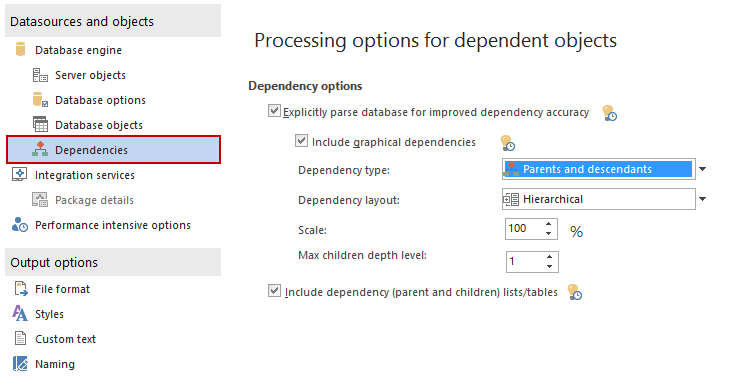Decrease Max children depth level
Viewport: 746px width, 376px height.
(550, 266)
